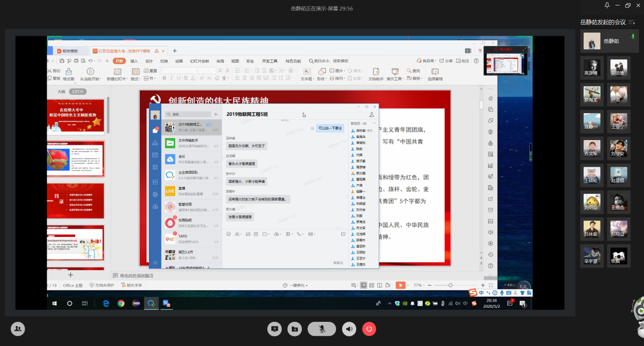Open the 视图 ribbon tab

pyautogui.click(x=235, y=61)
